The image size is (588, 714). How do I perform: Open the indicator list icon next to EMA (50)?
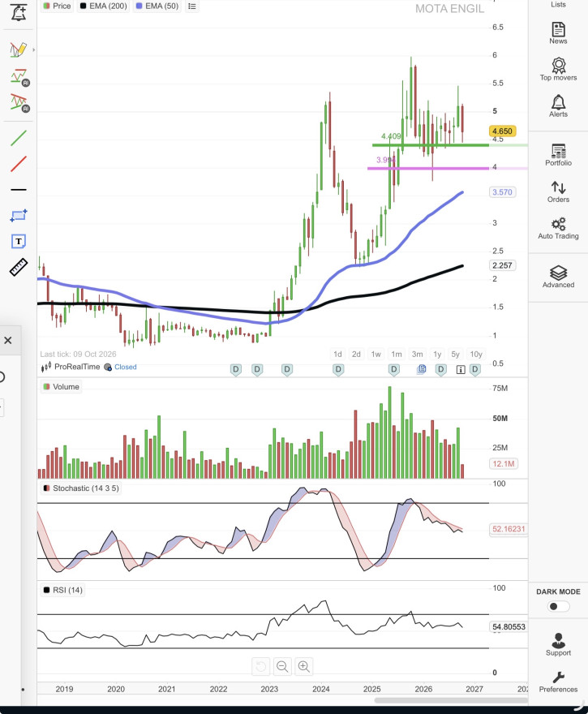192,6
